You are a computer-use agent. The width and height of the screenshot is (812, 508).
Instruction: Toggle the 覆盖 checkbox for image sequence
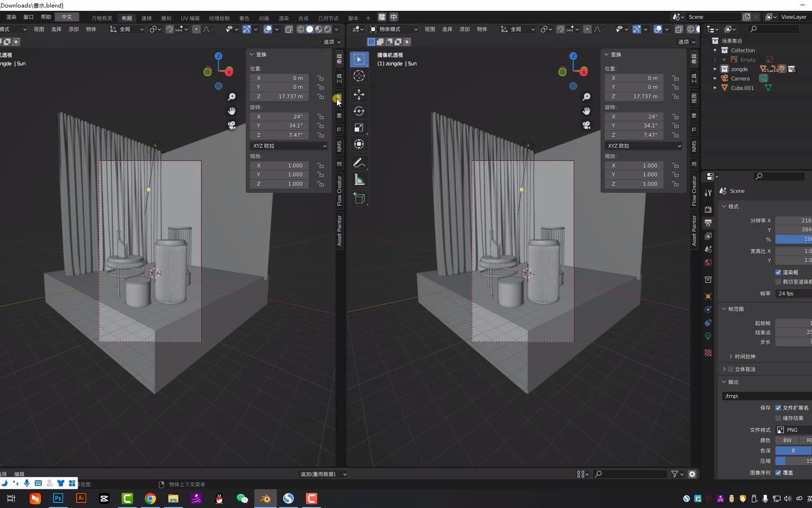tap(779, 473)
